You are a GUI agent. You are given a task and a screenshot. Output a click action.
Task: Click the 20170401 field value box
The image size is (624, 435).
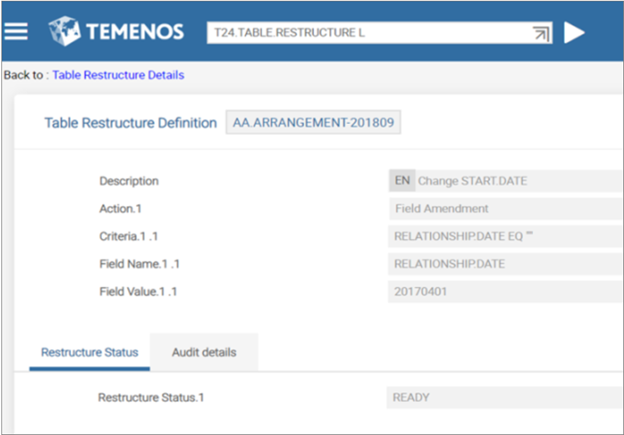503,292
